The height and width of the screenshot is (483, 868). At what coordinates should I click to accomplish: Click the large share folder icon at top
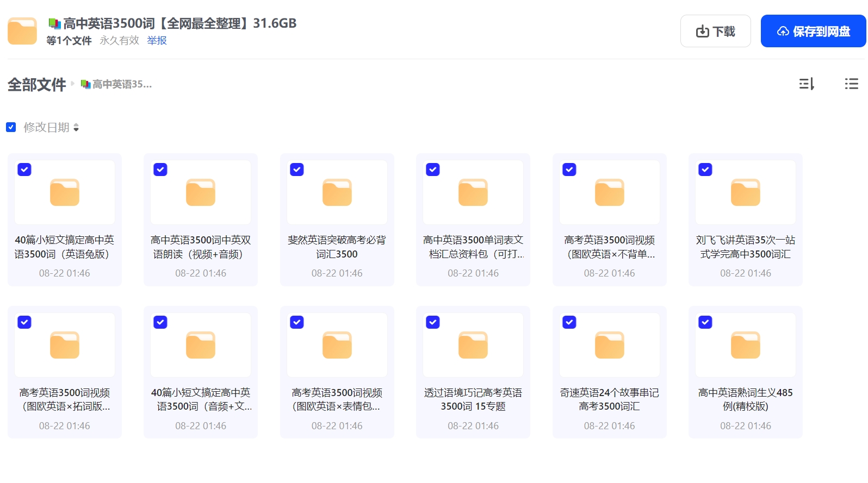click(x=22, y=32)
